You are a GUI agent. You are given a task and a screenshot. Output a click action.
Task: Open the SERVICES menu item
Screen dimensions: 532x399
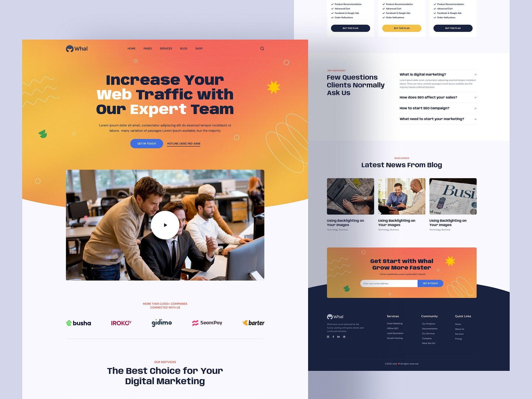click(166, 48)
